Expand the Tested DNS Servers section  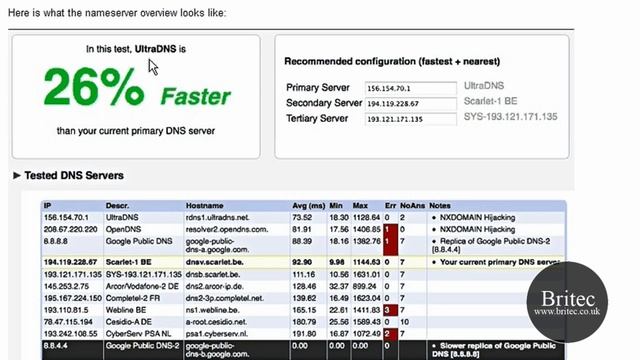pos(17,176)
